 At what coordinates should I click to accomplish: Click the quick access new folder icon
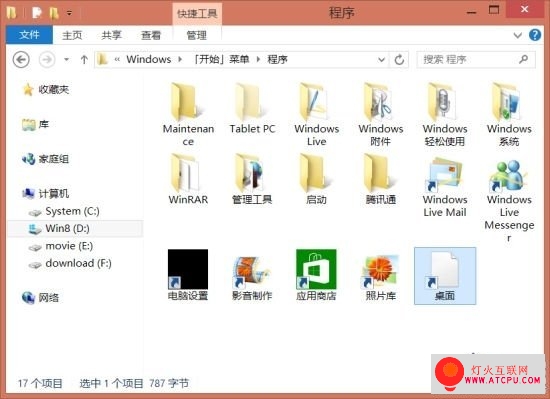[x=54, y=13]
